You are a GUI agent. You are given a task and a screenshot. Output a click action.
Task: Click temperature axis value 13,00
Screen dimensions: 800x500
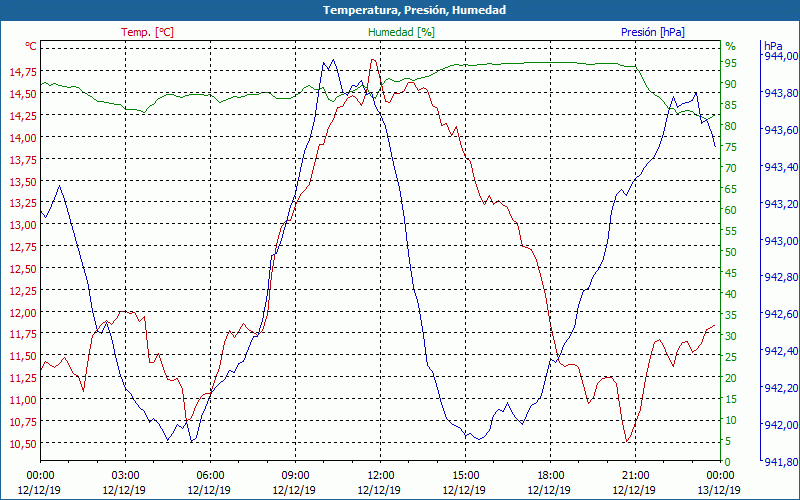[x=23, y=225]
